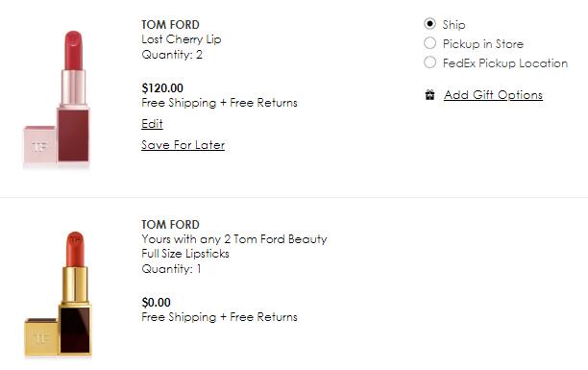Screen dimensions: 588x370
Task: Click the $120.00 price
Action: 162,88
